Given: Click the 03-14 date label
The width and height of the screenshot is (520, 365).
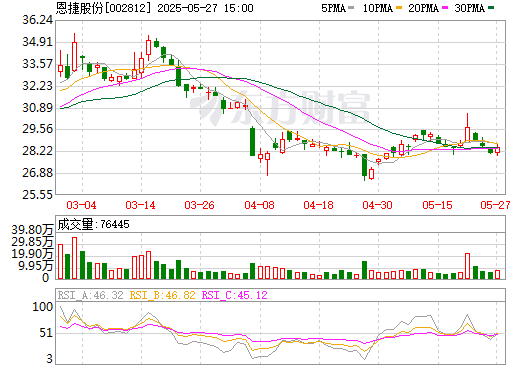Looking at the screenshot, I should pyautogui.click(x=140, y=205).
